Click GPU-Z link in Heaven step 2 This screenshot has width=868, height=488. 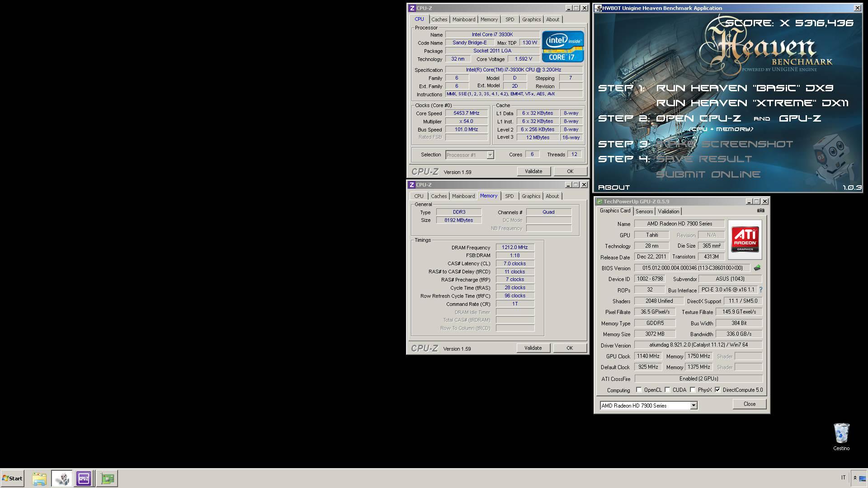pyautogui.click(x=800, y=118)
